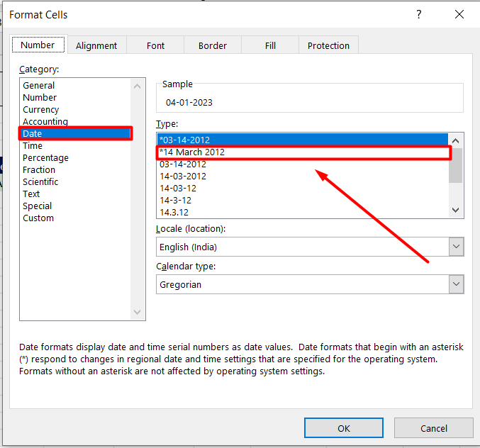Screen dimensions: 480x448
Task: Select the Date category
Action: pos(76,133)
